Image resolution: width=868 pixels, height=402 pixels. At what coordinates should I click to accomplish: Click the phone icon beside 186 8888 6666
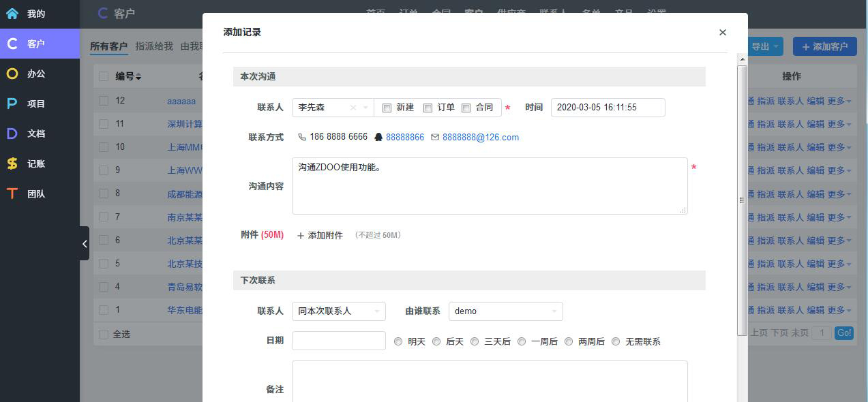pyautogui.click(x=302, y=137)
